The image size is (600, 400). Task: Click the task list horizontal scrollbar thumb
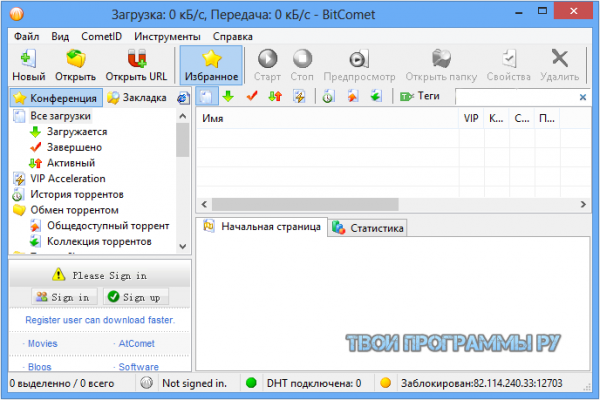tap(305, 204)
